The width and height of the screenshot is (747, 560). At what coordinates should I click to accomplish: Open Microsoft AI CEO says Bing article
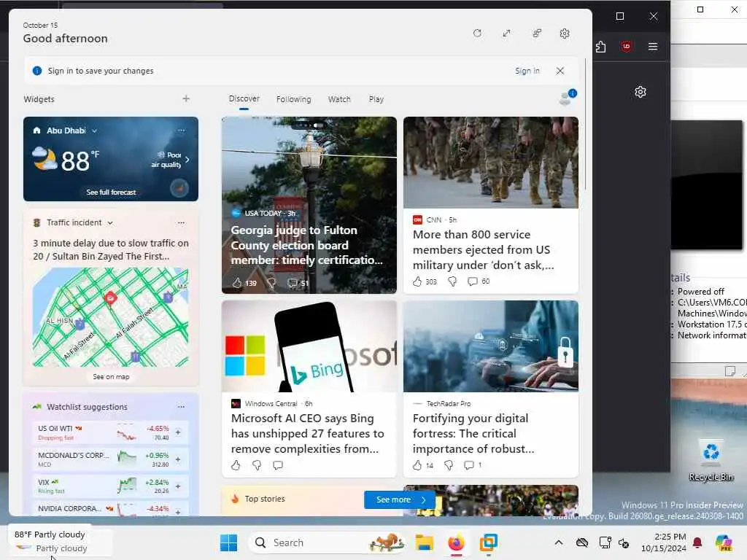click(x=307, y=433)
